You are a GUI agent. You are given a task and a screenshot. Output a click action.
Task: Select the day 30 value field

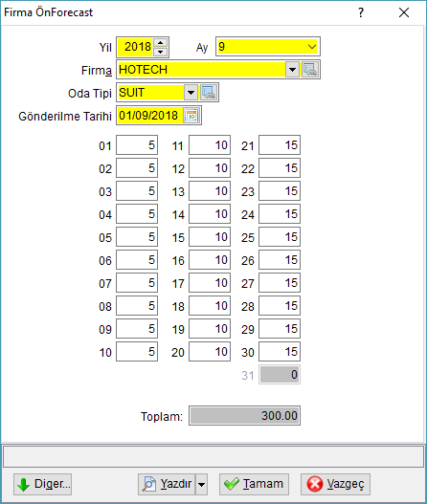click(280, 352)
